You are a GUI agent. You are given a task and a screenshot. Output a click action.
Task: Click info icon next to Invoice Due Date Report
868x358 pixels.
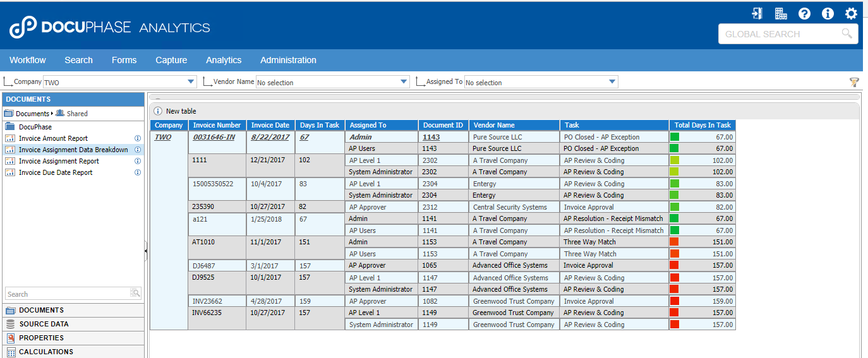coord(138,172)
